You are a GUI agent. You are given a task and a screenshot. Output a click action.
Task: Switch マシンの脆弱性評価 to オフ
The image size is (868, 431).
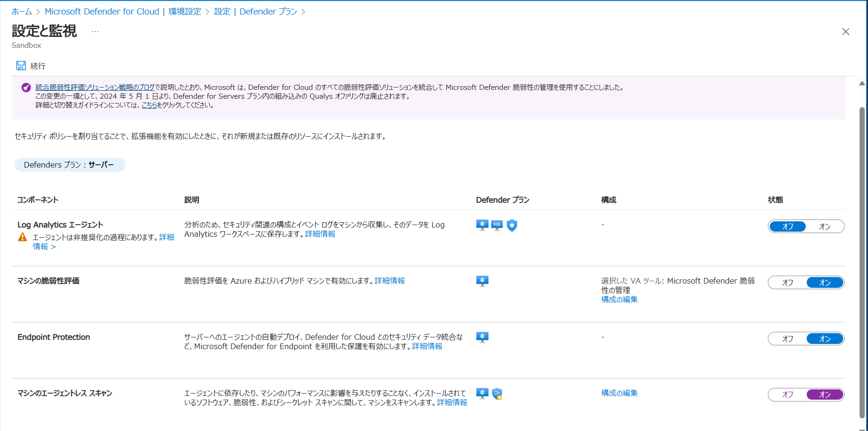point(788,283)
